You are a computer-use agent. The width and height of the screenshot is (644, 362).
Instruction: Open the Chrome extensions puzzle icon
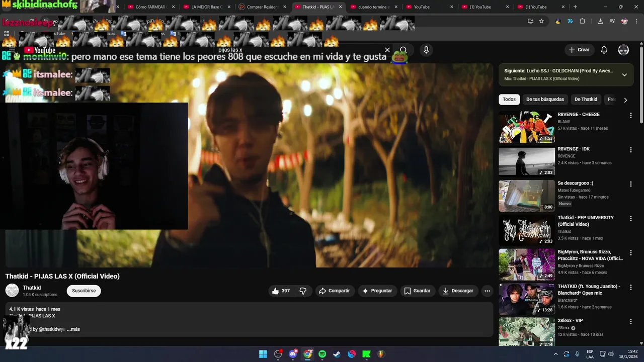(x=583, y=21)
